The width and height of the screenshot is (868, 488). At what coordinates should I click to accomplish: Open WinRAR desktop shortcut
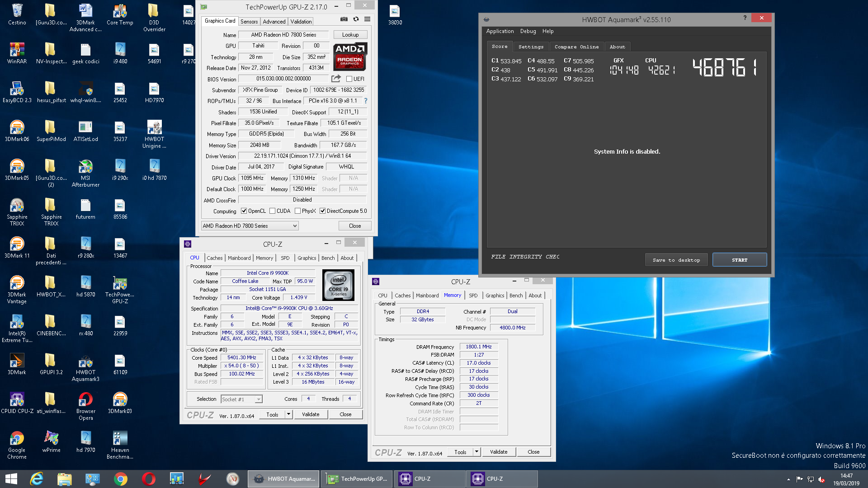(x=17, y=53)
